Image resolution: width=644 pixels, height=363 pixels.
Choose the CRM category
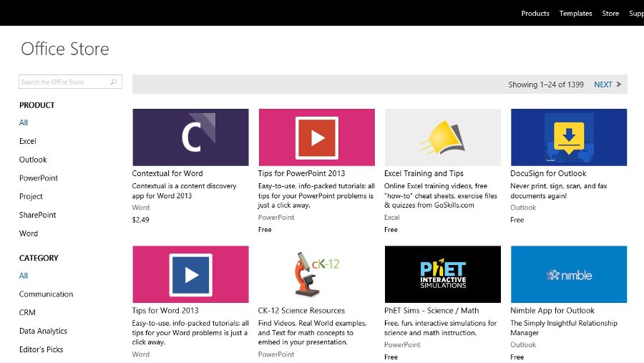pos(27,312)
